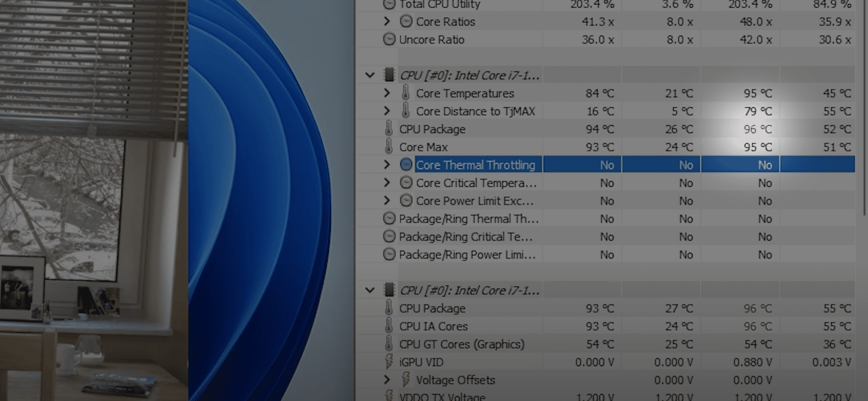Expand the Core Temperatures row
Screen dimensions: 868x401
pyautogui.click(x=387, y=93)
